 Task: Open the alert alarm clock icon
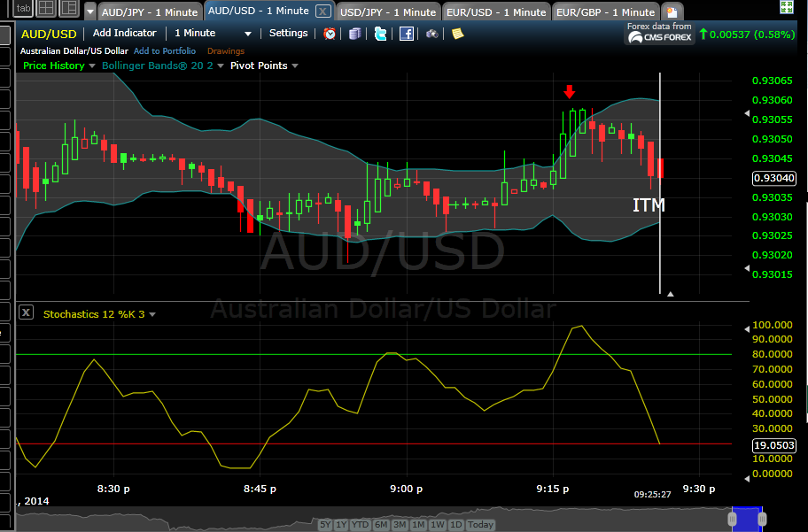(x=330, y=34)
